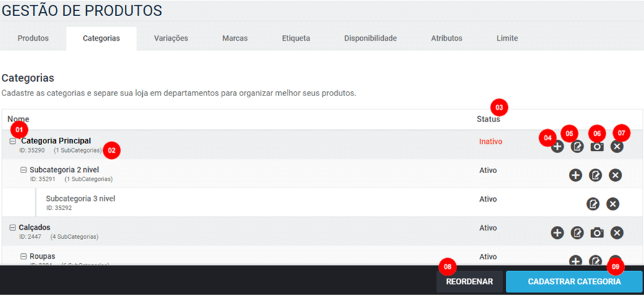Edit Subcategoria 2 nivel
644x296 pixels.
(x=595, y=175)
